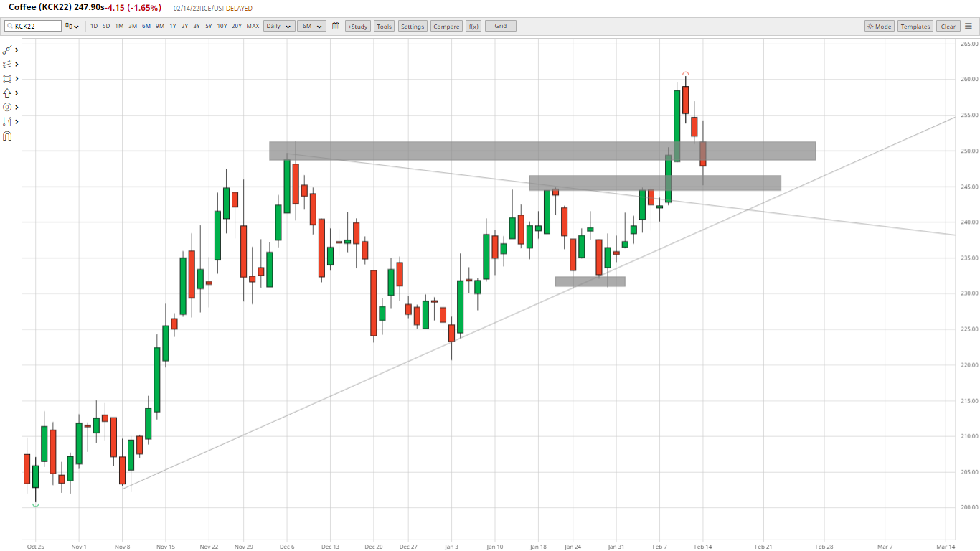Open the calendar date picker icon
The height and width of the screenshot is (551, 980).
tap(335, 26)
